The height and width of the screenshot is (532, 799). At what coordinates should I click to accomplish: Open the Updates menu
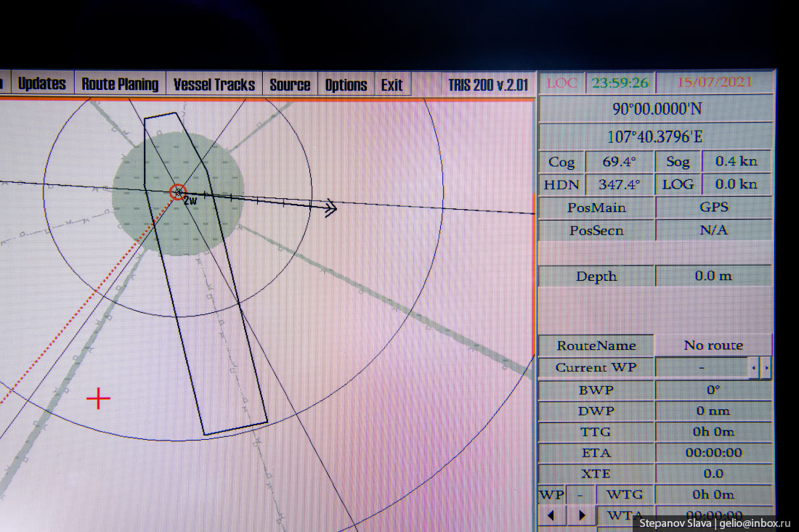(x=41, y=84)
